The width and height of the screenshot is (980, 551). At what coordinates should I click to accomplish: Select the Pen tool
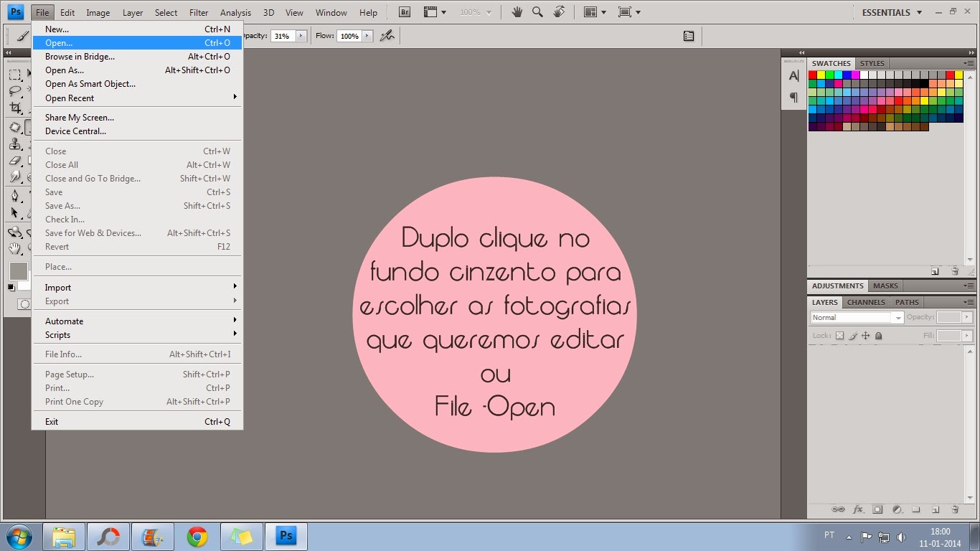[14, 195]
